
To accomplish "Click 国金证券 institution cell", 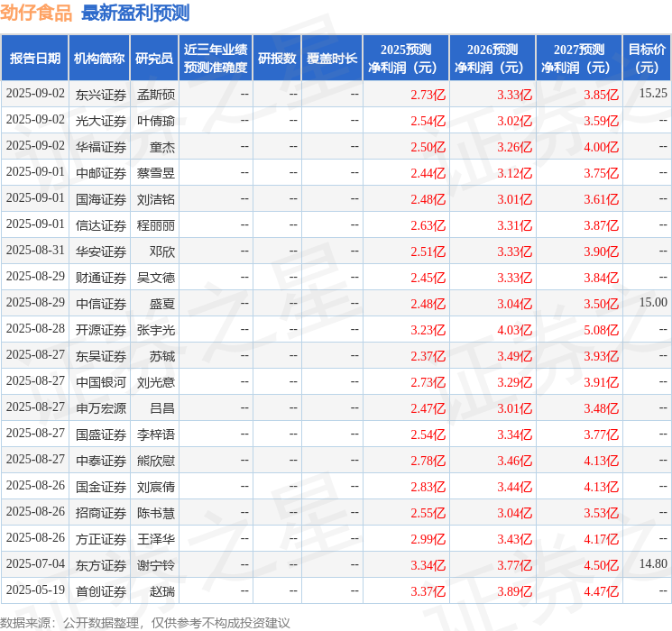I will tap(101, 487).
